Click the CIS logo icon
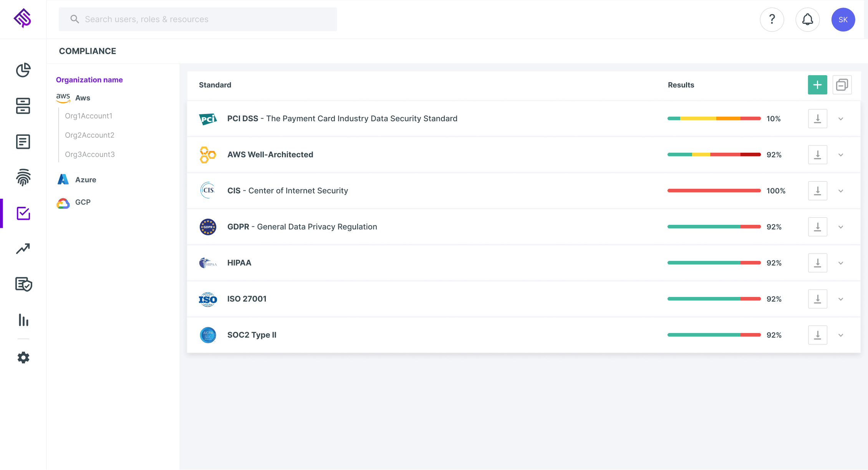 pos(208,191)
